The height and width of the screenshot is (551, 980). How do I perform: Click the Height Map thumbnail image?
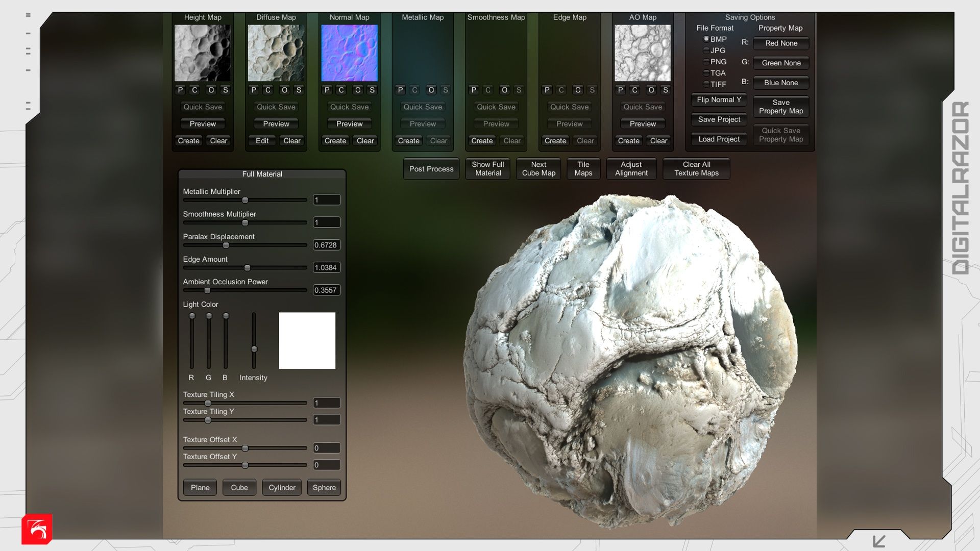(203, 53)
